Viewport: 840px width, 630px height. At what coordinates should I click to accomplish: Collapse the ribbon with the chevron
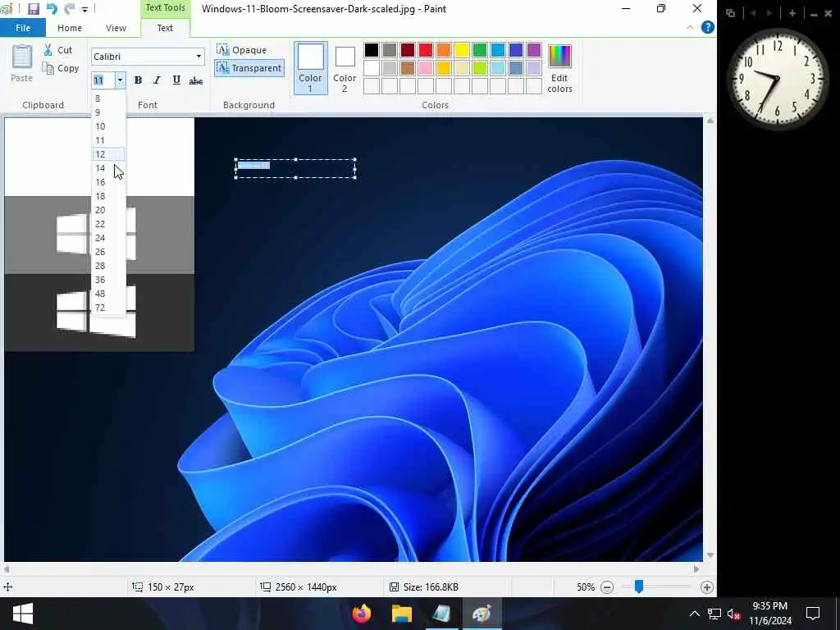point(690,27)
